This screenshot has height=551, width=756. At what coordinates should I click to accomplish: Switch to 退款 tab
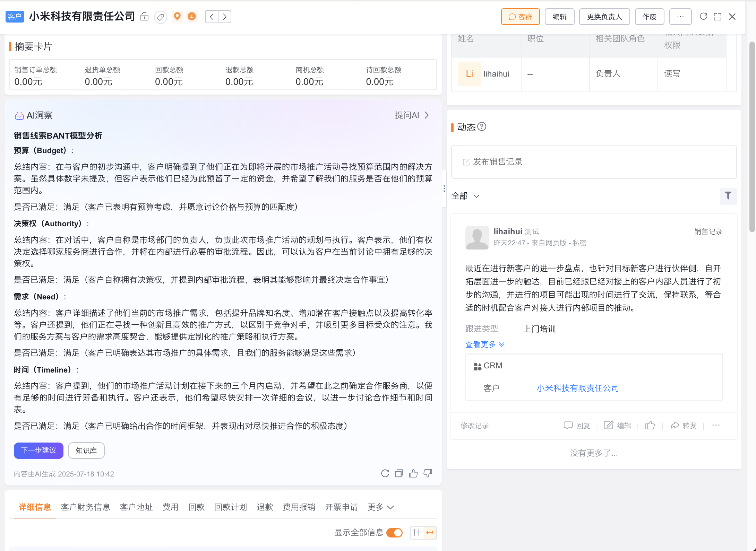pyautogui.click(x=265, y=507)
